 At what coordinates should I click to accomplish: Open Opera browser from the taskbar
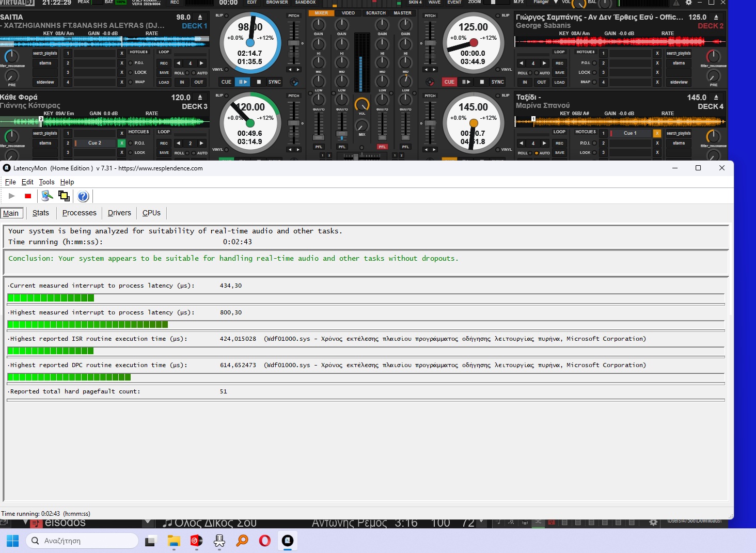(264, 541)
